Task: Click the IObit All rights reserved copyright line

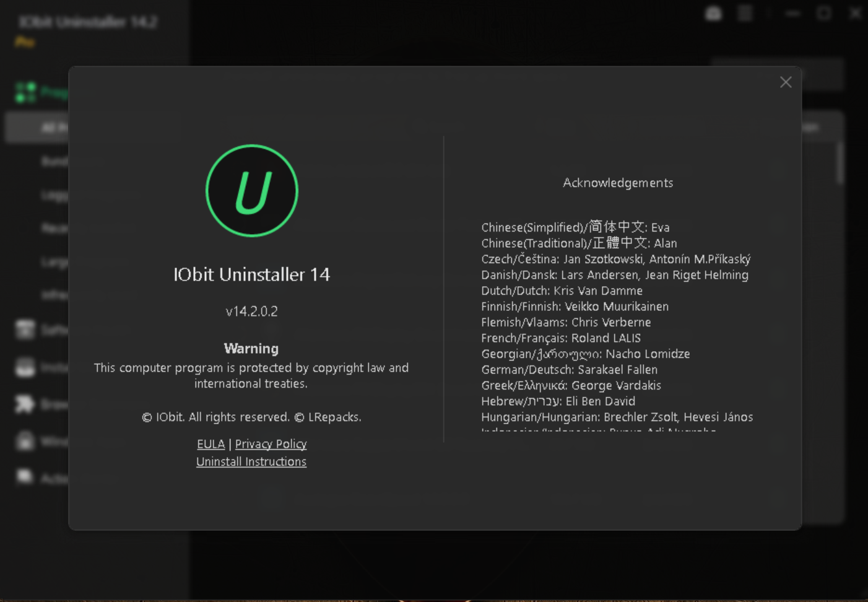Action: click(251, 417)
